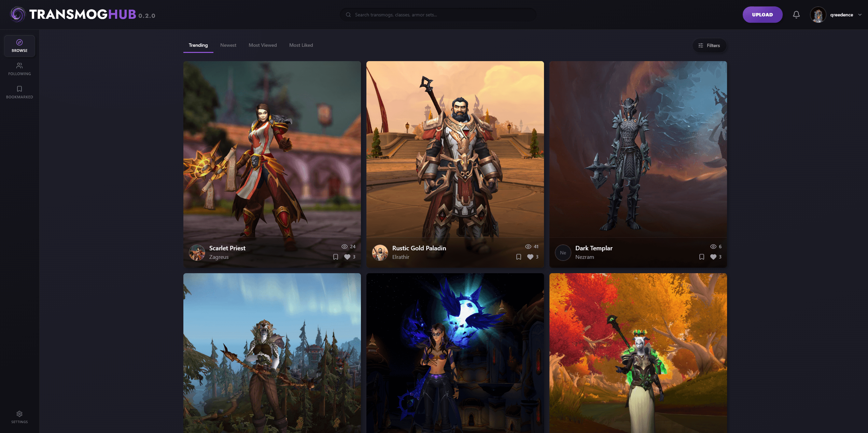Open Elrathir's avatar on Paladin card
This screenshot has height=433, width=868.
coord(380,253)
